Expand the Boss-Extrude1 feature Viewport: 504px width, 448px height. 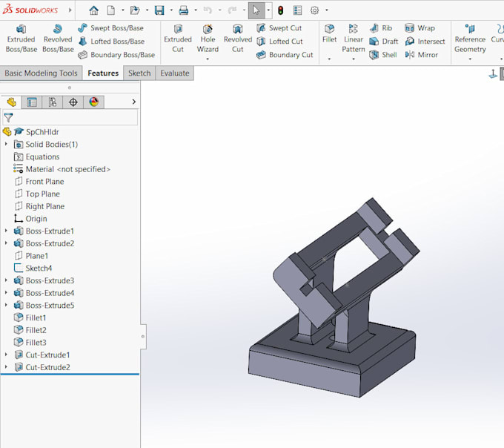pyautogui.click(x=6, y=231)
